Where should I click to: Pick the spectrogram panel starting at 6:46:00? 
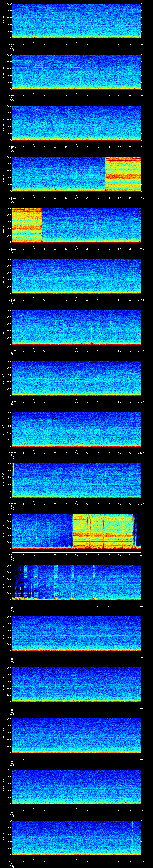[76, 123]
